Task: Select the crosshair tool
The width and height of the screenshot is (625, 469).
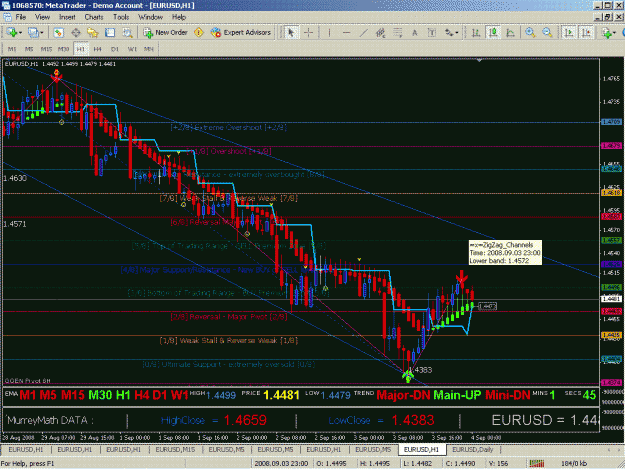Action: pyautogui.click(x=309, y=33)
